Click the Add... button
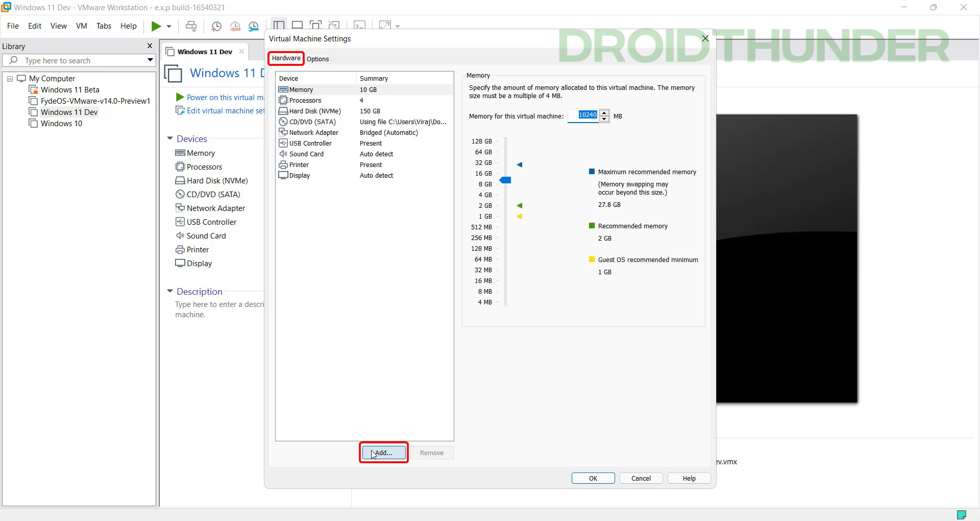Screen dimensions: 980x521 [x=384, y=453]
